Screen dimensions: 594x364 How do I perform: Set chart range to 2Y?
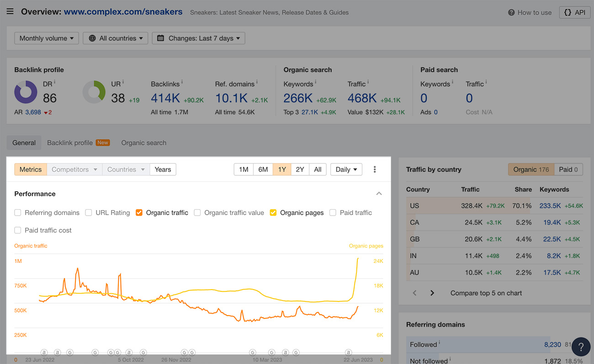tap(300, 169)
